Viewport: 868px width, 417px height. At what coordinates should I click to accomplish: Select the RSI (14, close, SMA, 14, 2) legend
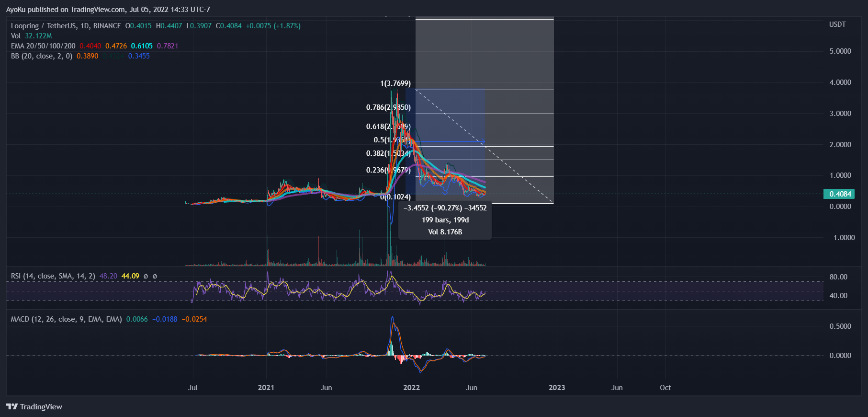pyautogui.click(x=53, y=276)
